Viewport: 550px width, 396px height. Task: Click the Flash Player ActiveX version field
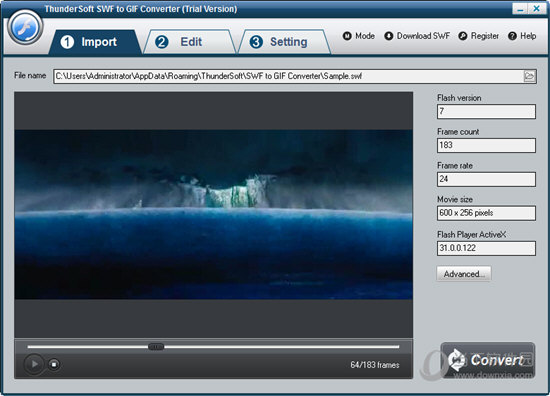click(486, 248)
